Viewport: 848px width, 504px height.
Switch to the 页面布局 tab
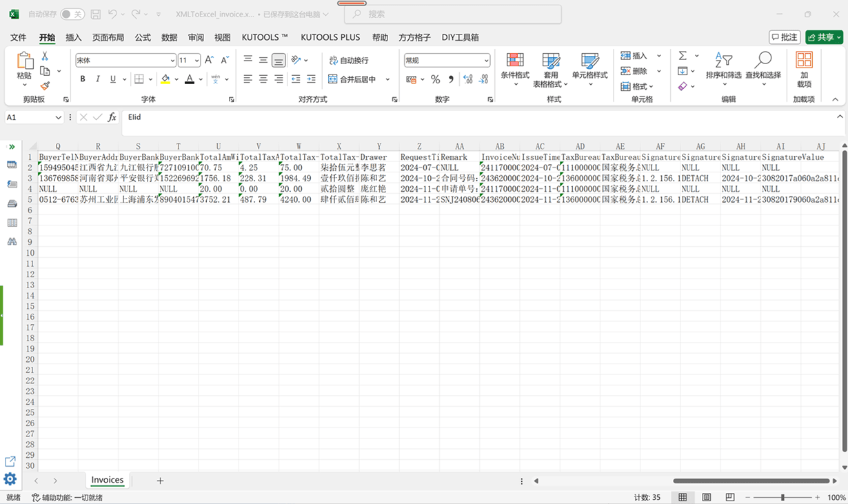(108, 37)
